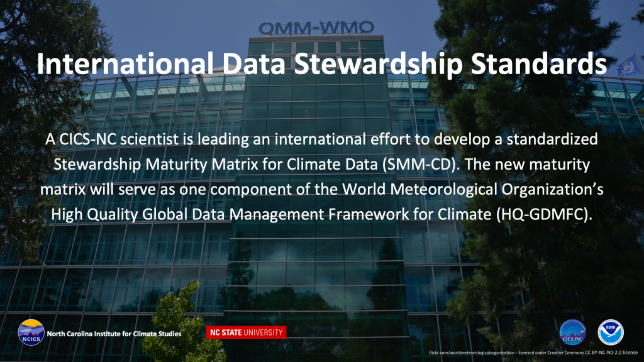This screenshot has height=362, width=644.
Task: Click the OMM-WMO sign on building
Action: tap(316, 28)
